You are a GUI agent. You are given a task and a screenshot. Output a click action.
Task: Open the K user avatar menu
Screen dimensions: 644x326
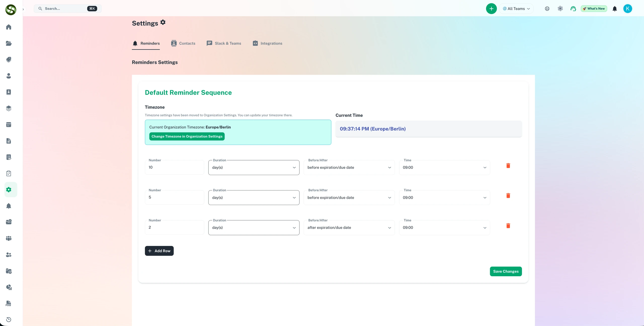coord(628,9)
